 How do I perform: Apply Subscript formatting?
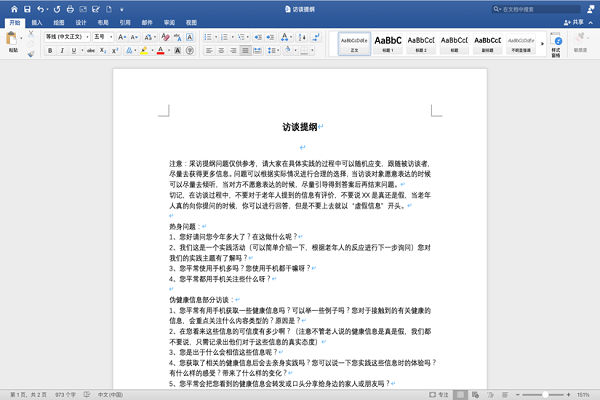tap(103, 50)
